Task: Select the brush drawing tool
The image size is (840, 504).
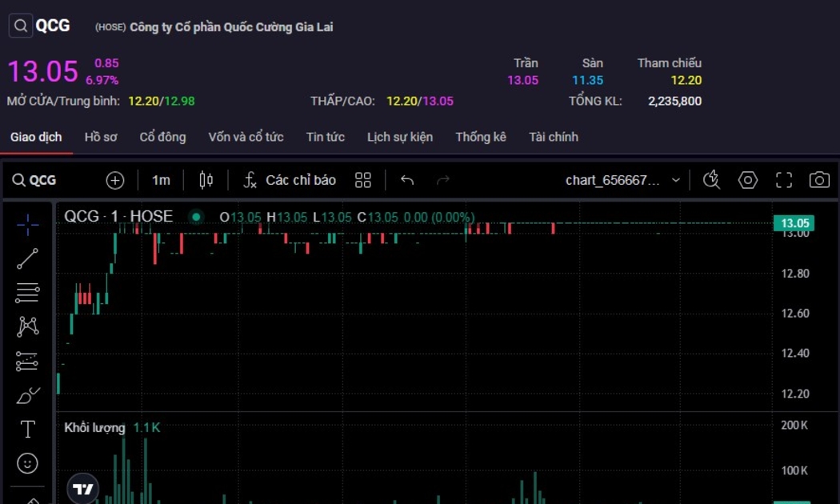Action: click(27, 395)
